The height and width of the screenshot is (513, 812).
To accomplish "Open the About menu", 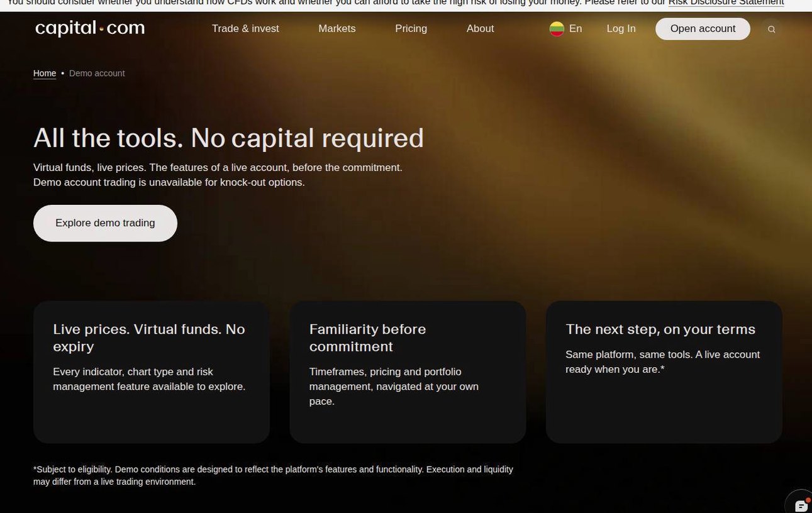I will [480, 29].
